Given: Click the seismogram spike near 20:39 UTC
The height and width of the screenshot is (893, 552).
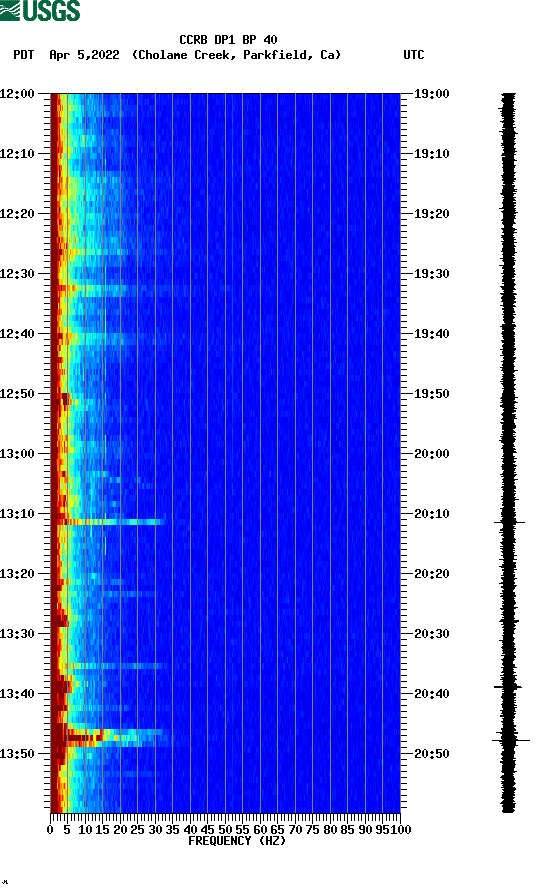Looking at the screenshot, I should [x=508, y=687].
